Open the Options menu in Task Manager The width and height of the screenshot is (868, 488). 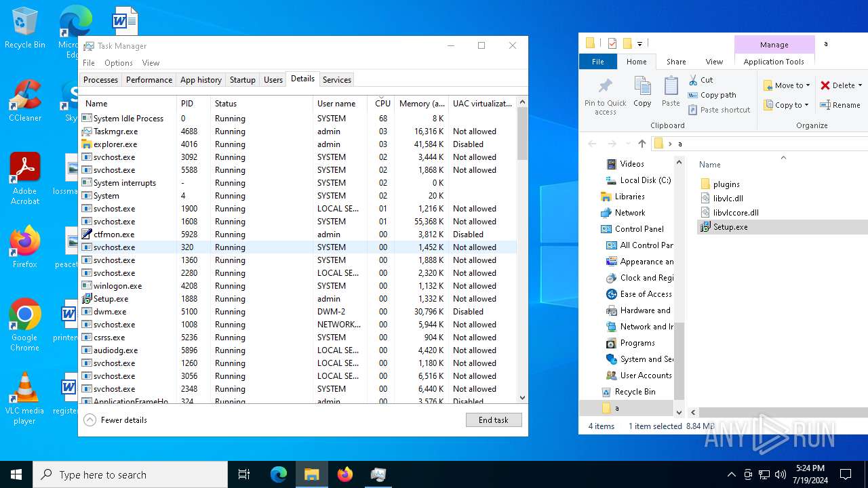(x=118, y=63)
